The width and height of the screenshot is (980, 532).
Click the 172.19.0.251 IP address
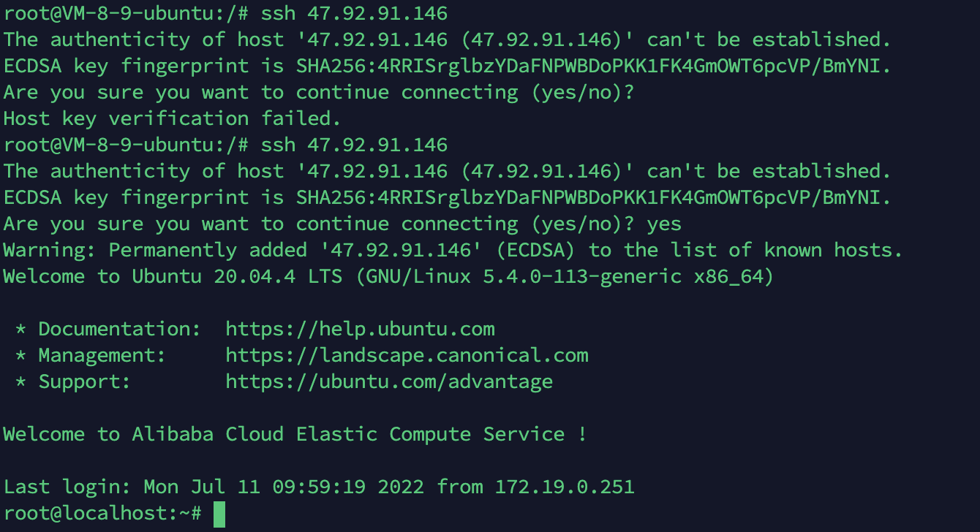(565, 487)
